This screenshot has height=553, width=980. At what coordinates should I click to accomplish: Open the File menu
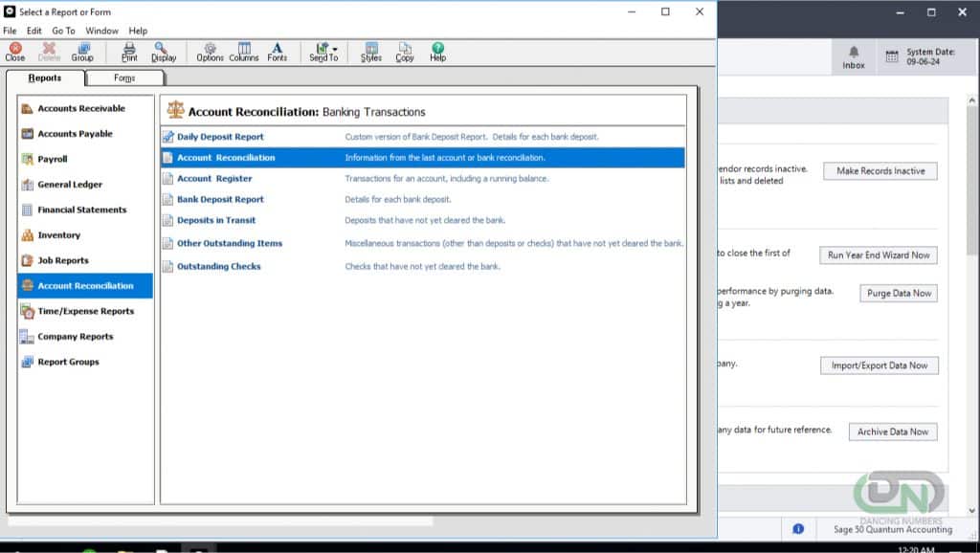(10, 31)
